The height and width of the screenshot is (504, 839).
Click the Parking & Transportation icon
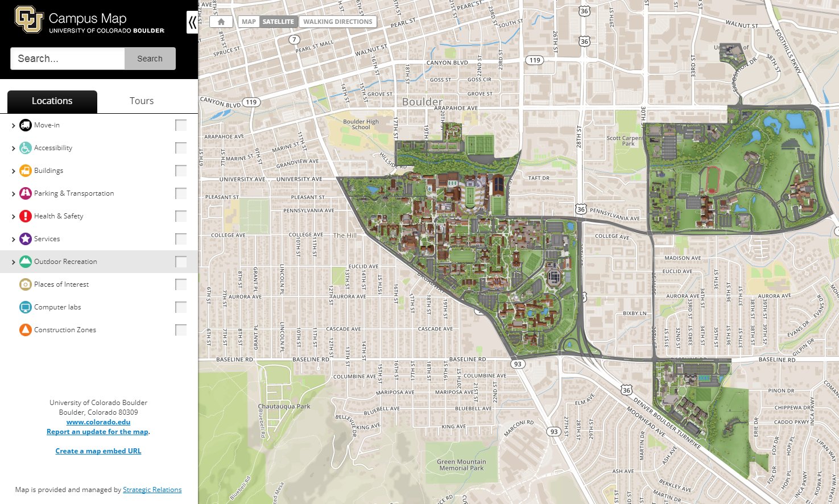pyautogui.click(x=24, y=193)
